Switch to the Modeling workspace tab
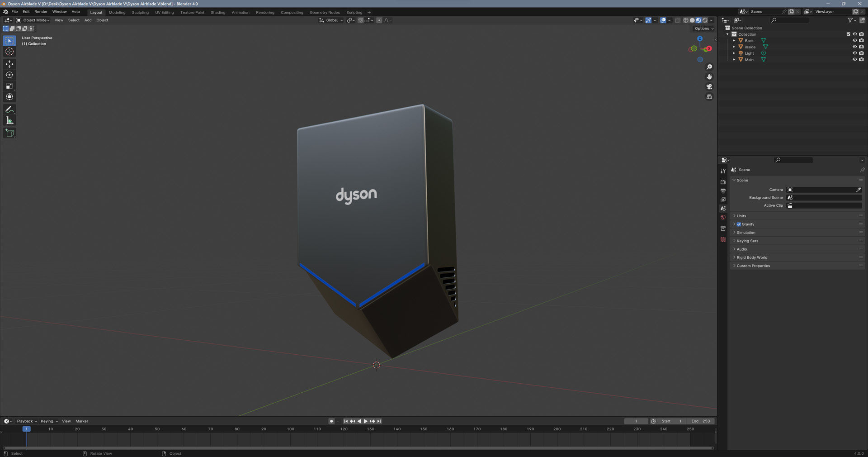Viewport: 868px width, 457px height. pos(117,13)
